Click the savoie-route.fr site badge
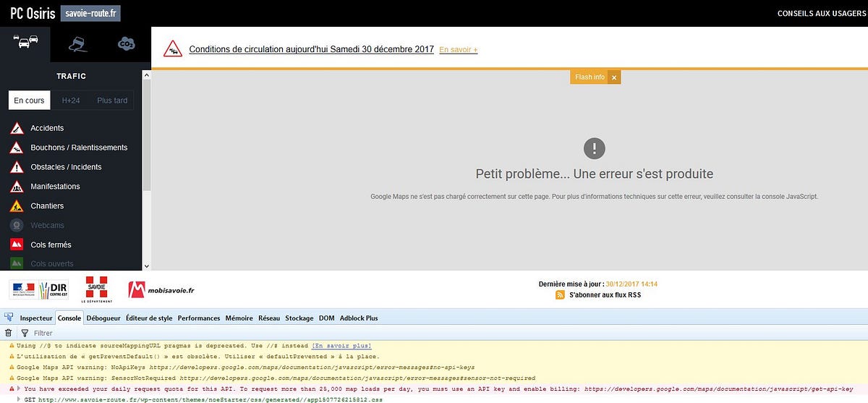The image size is (868, 403). (x=90, y=13)
